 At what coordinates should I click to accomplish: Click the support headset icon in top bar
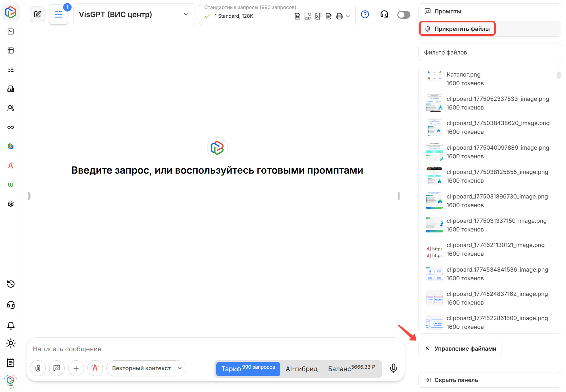click(384, 14)
